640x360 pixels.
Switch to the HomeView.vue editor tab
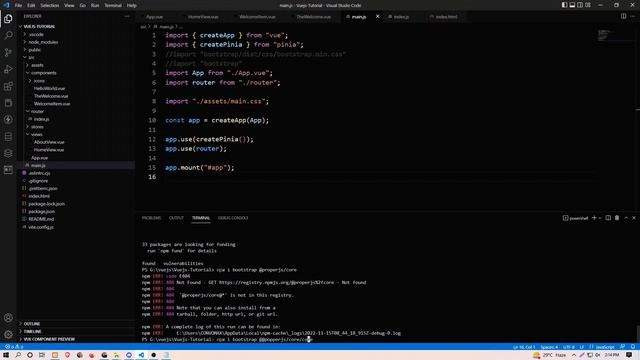click(x=203, y=17)
